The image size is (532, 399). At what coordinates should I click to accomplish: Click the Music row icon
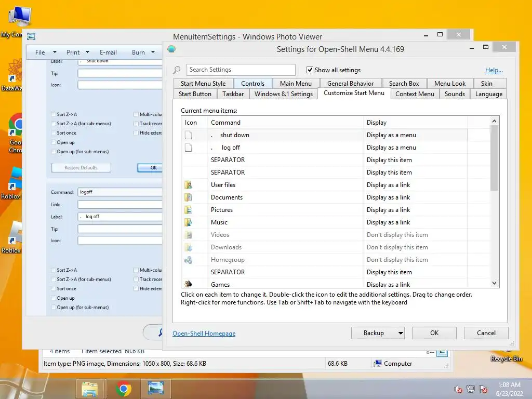(x=188, y=222)
